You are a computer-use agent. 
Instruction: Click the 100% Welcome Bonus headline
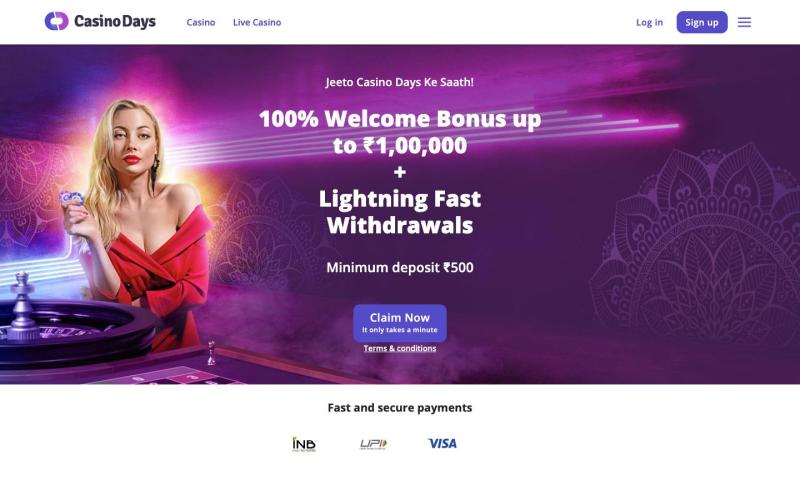tap(399, 132)
